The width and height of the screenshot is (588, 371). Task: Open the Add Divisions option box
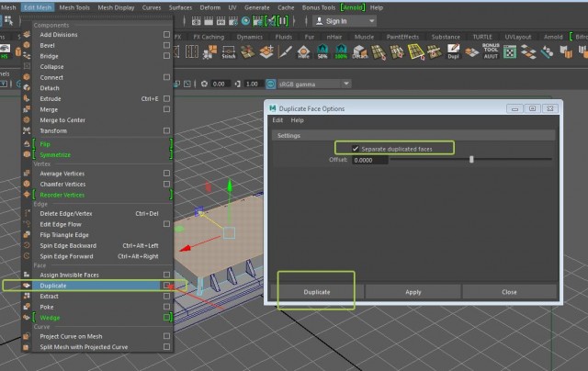point(166,35)
